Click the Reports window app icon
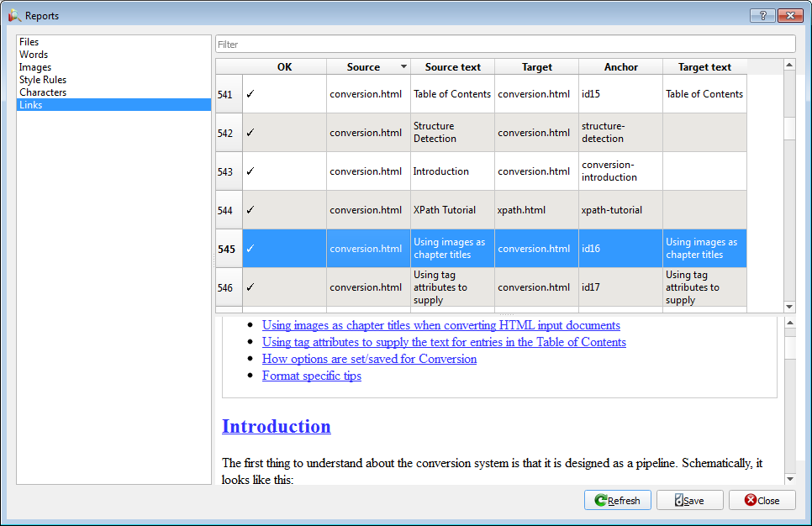Screen dimensions: 812x526 tap(14, 15)
